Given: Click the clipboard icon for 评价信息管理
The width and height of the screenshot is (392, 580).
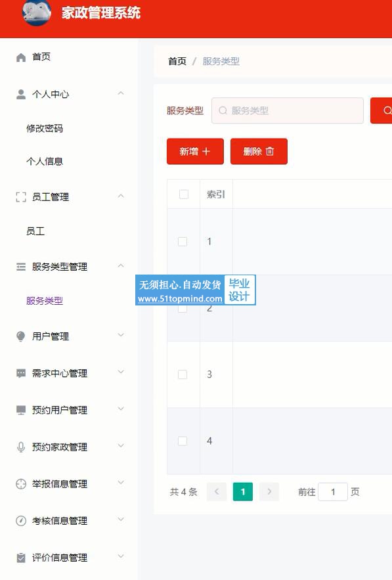Looking at the screenshot, I should point(21,558).
